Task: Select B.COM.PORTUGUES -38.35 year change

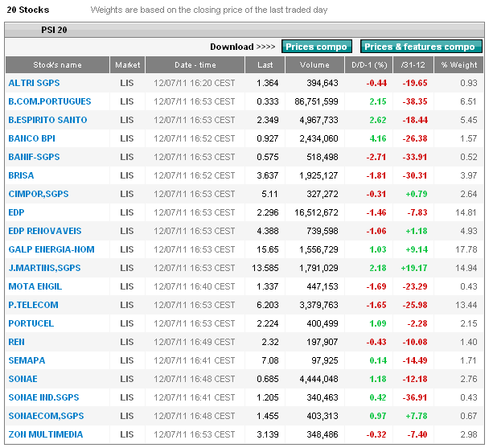Action: coord(415,101)
